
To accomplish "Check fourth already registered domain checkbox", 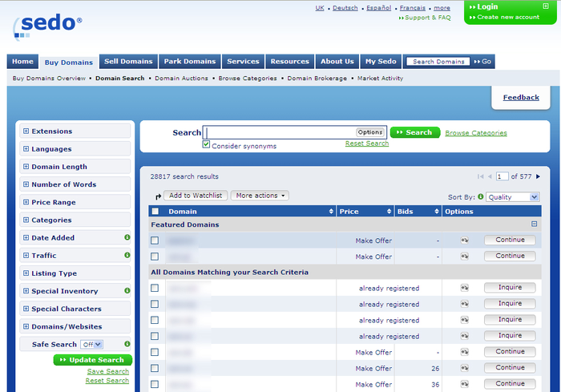I will [x=155, y=336].
